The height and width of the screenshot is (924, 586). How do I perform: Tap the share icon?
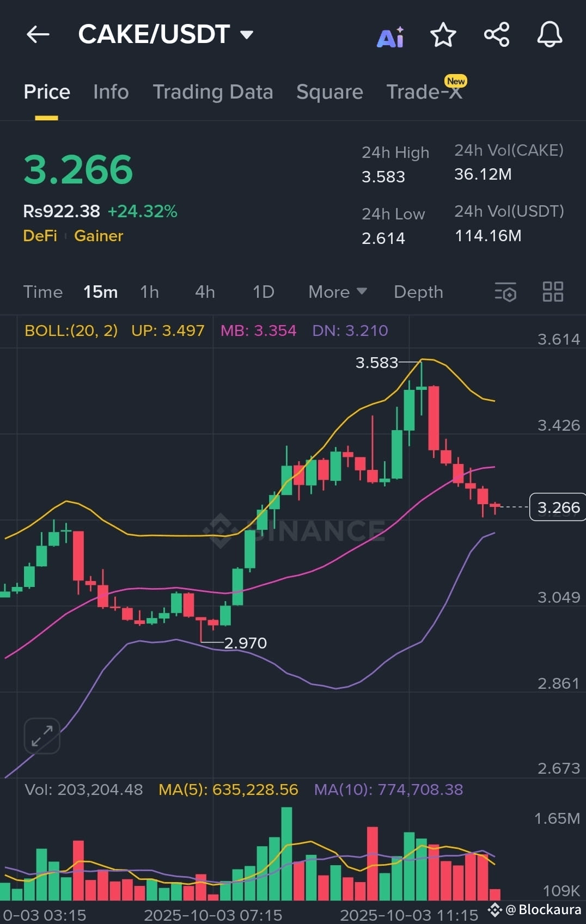[x=497, y=35]
